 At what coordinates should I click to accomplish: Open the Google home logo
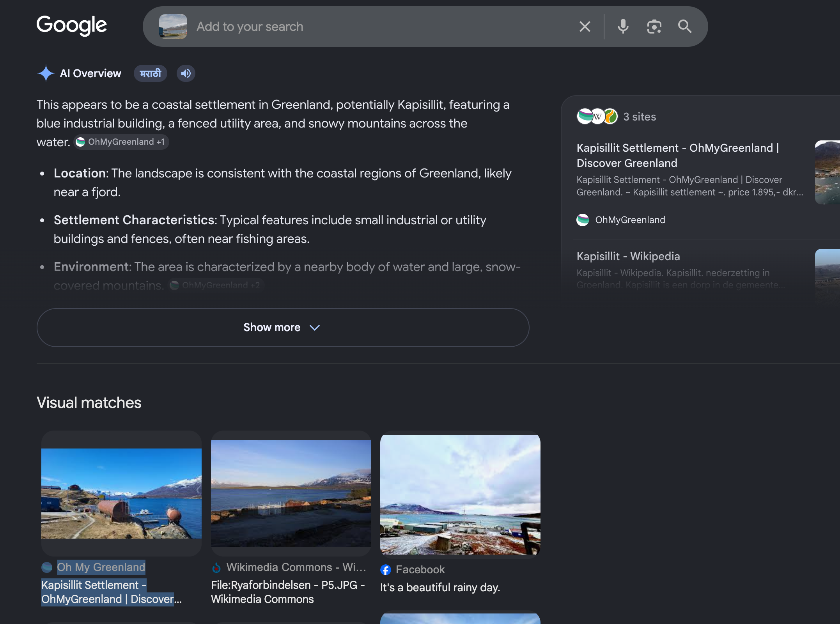point(71,26)
